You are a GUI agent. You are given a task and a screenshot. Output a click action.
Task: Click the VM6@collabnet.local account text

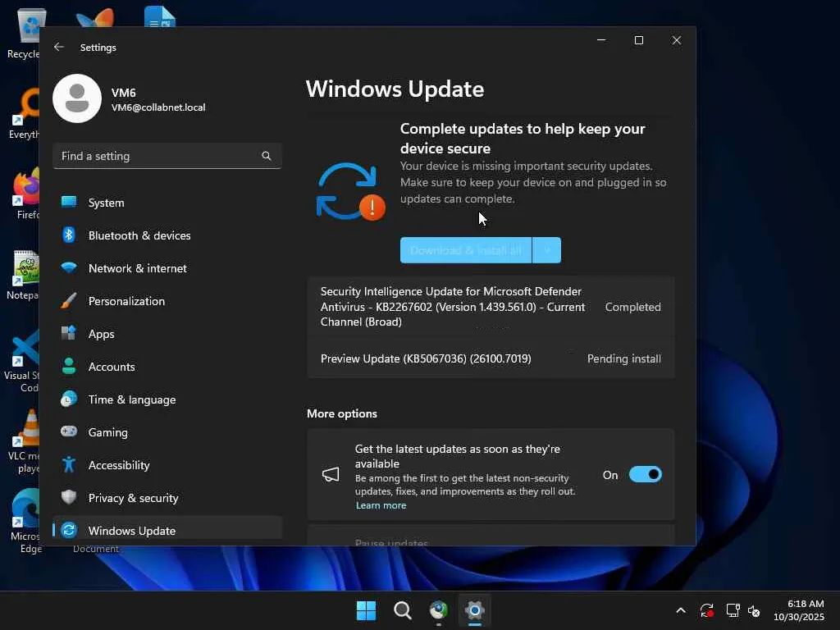click(x=158, y=107)
